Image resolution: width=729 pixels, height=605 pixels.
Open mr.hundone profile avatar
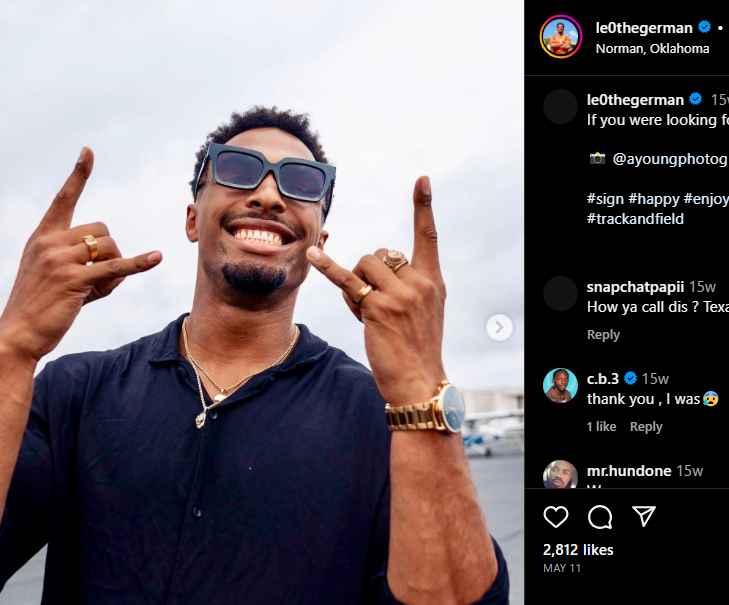point(560,474)
